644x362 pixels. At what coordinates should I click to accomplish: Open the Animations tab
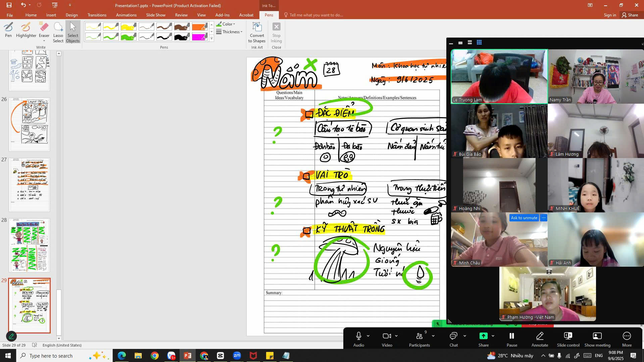(x=126, y=15)
